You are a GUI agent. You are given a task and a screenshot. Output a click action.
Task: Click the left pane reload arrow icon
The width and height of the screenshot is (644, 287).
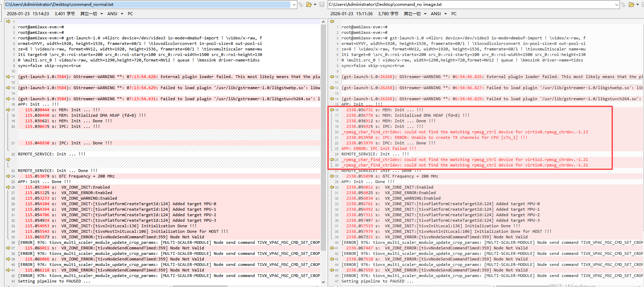(301, 4)
